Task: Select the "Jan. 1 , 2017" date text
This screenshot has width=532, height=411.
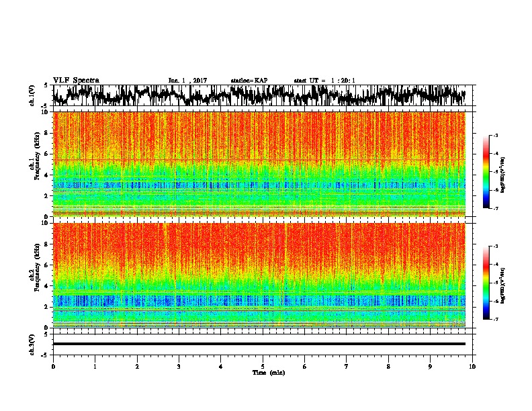Action: [187, 81]
